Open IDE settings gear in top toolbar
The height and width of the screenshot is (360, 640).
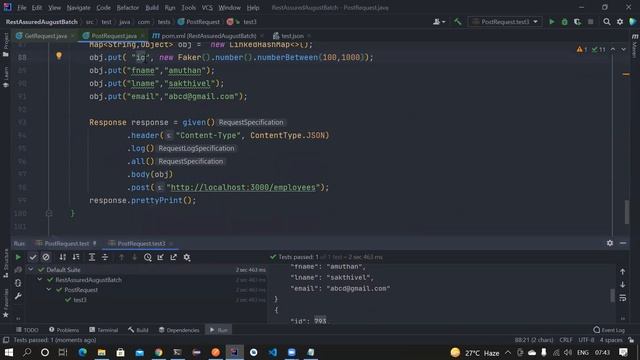(620, 22)
